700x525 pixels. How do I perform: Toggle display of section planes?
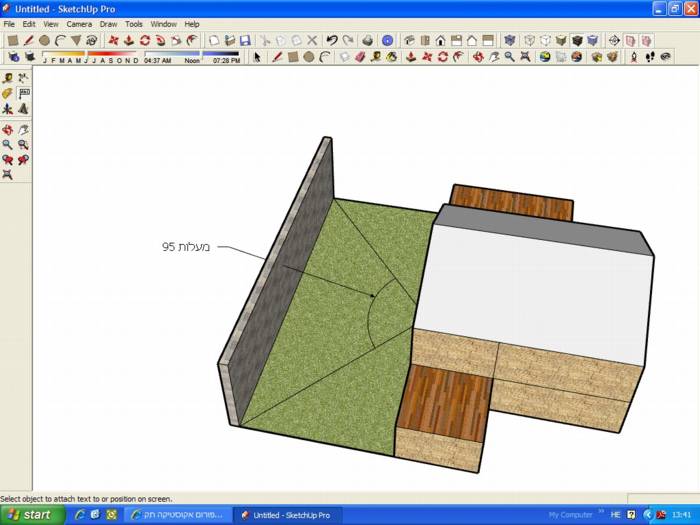[x=630, y=41]
